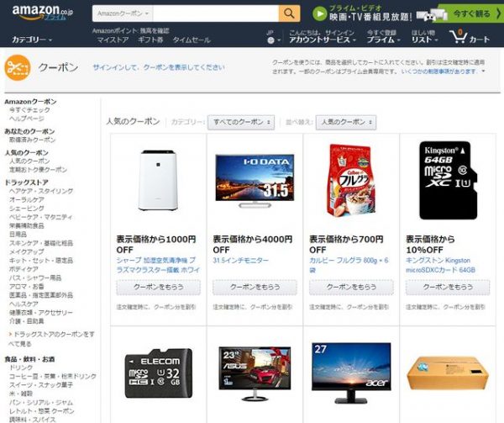Click the Sharp air purifier product image
The width and height of the screenshot is (504, 423).
tap(158, 180)
